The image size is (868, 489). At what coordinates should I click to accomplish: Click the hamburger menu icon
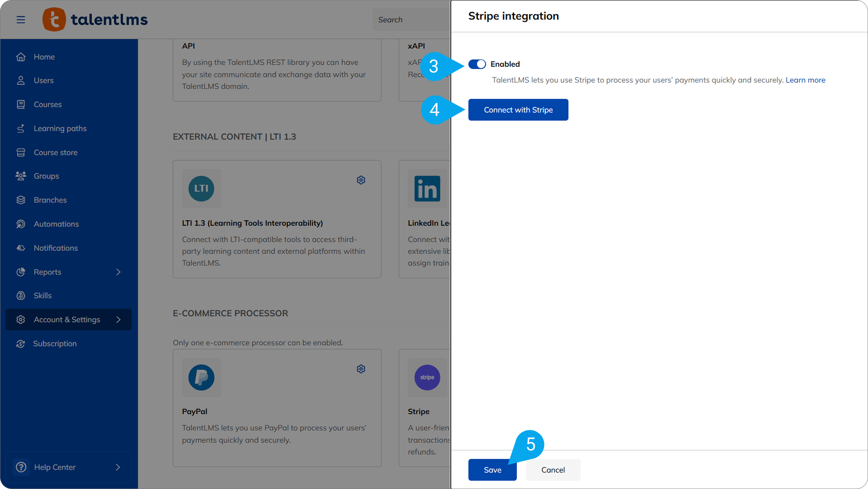tap(21, 20)
